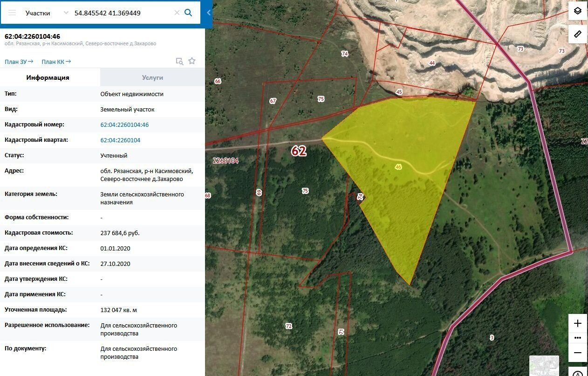Viewport: 588px width, 376px height.
Task: Clear the search coordinates field
Action: [x=177, y=13]
